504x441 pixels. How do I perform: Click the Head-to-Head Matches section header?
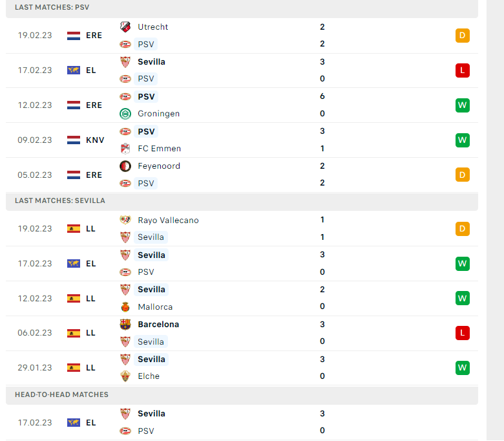click(62, 394)
